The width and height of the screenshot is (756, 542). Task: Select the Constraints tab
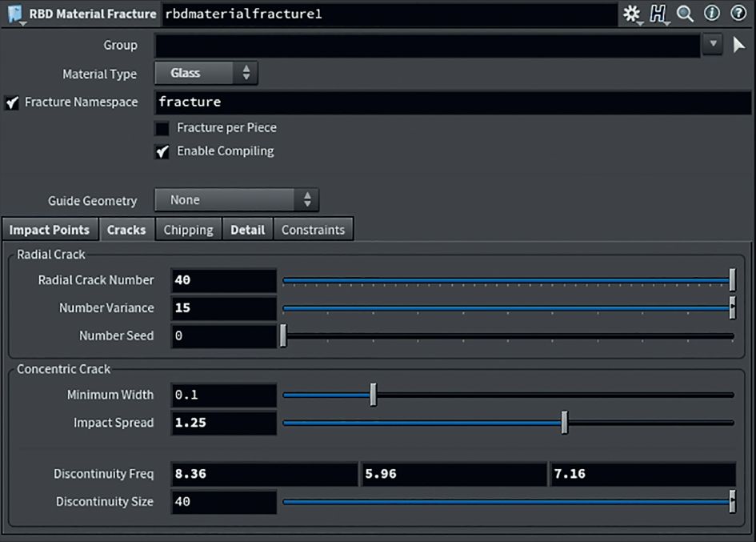click(313, 229)
